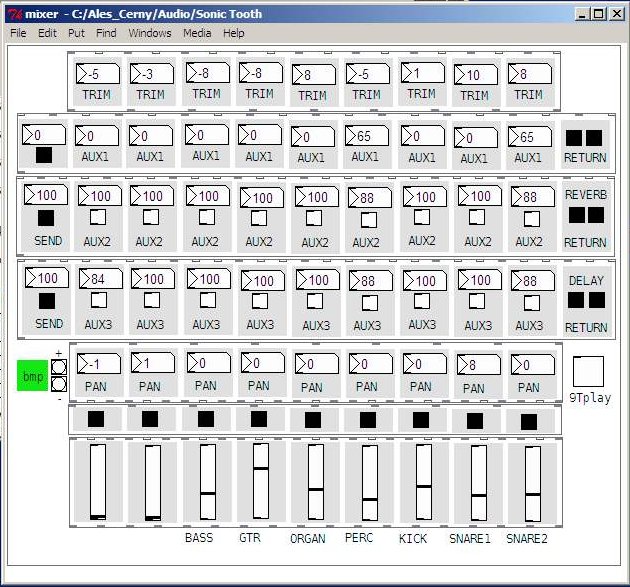630x587 pixels.
Task: Toggle the AUX3 checkbox in the KICK column
Action: coord(422,301)
